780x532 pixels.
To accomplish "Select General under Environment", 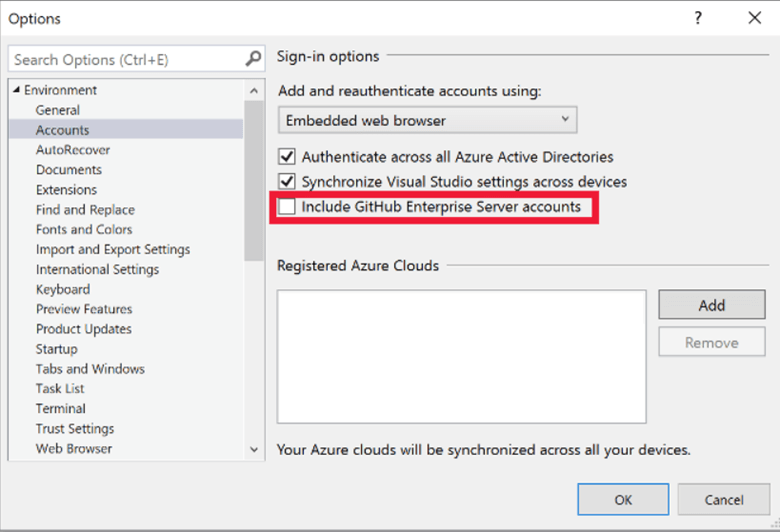I will (x=58, y=110).
